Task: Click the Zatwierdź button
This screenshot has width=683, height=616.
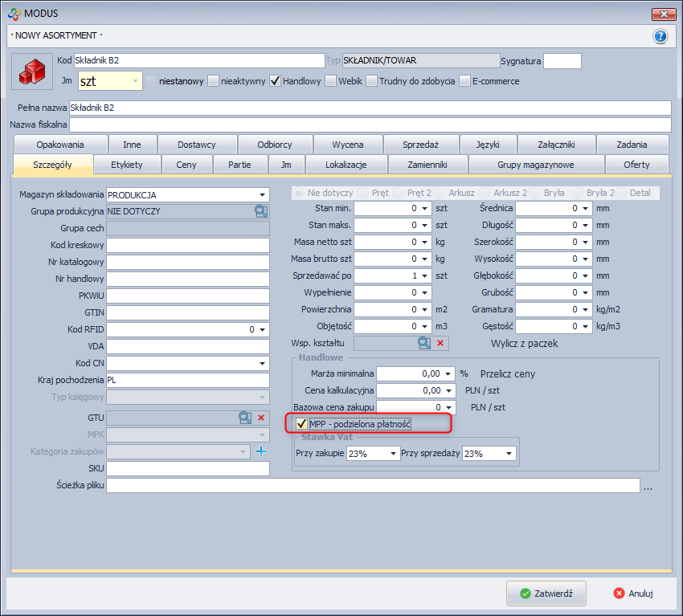Action: [x=546, y=594]
